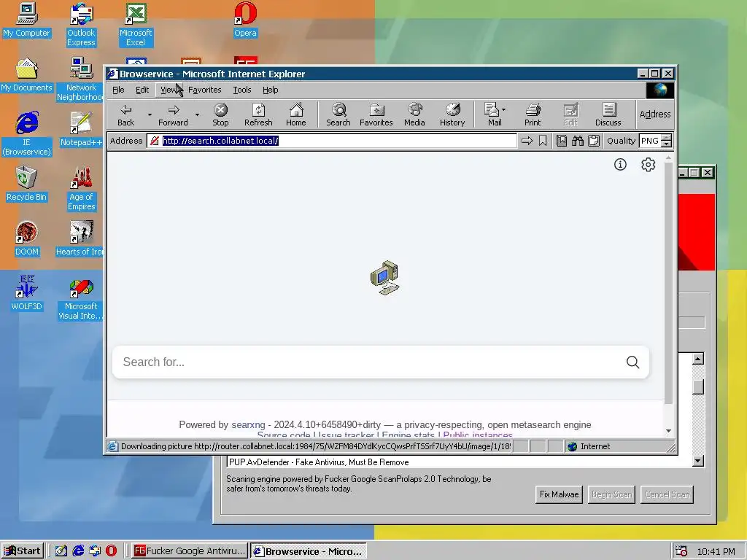Open the View menu

(169, 90)
